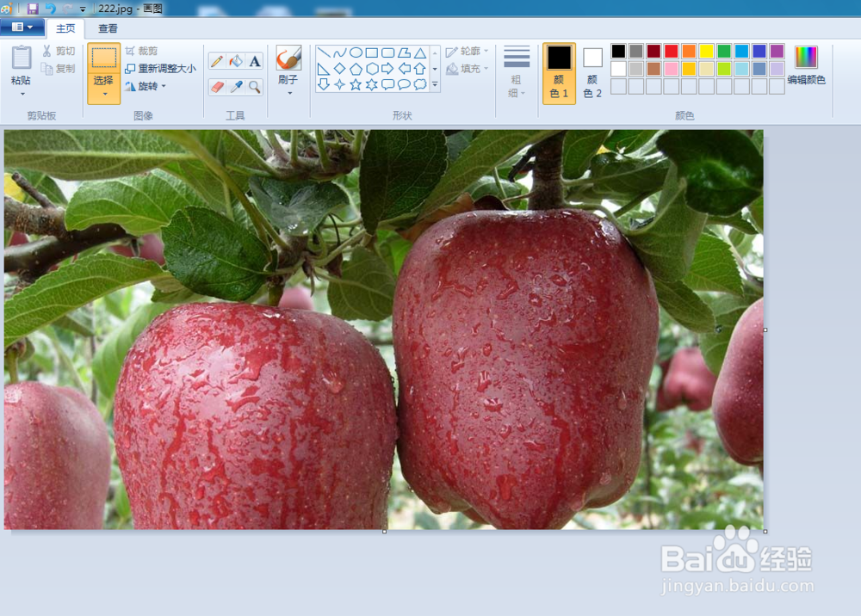This screenshot has width=861, height=616.
Task: Click the 选择 rectangular selection button
Action: (x=104, y=66)
